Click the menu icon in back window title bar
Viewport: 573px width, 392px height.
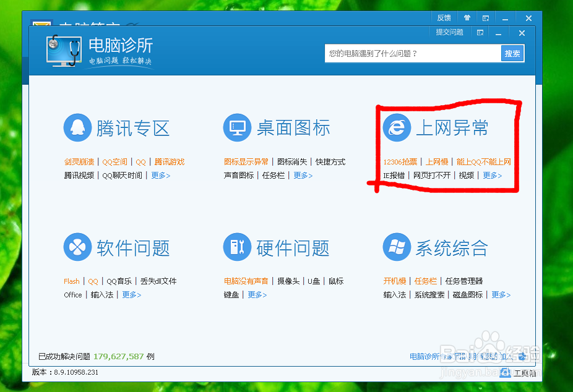[486, 19]
